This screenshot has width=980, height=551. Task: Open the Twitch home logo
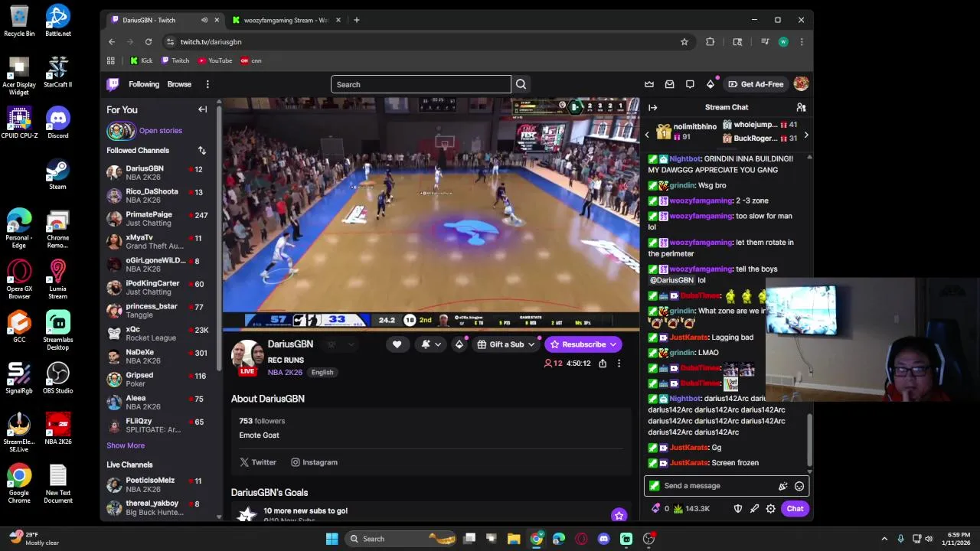coord(113,84)
